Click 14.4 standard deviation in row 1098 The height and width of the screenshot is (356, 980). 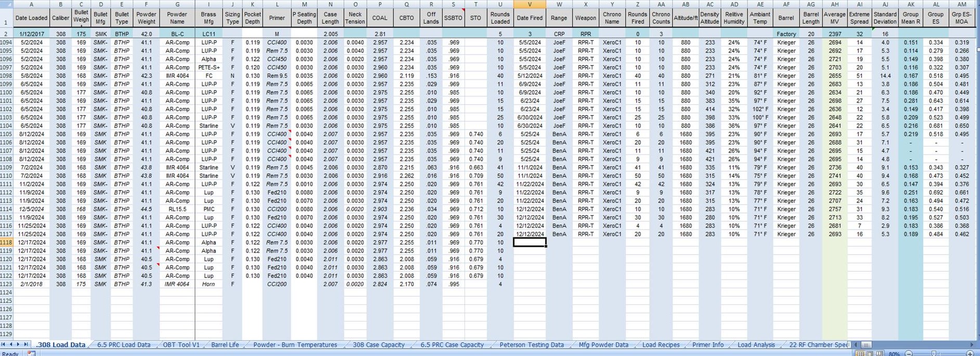pos(885,76)
